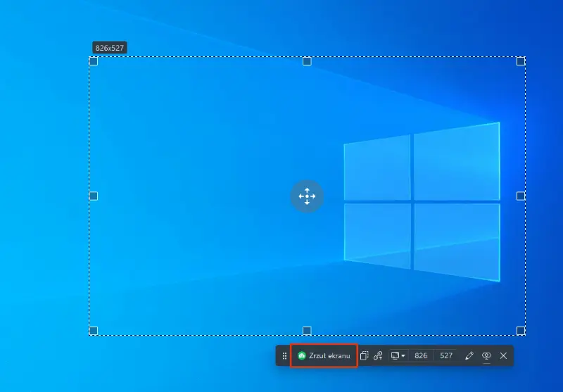Open the capture region mode dropdown

398,356
